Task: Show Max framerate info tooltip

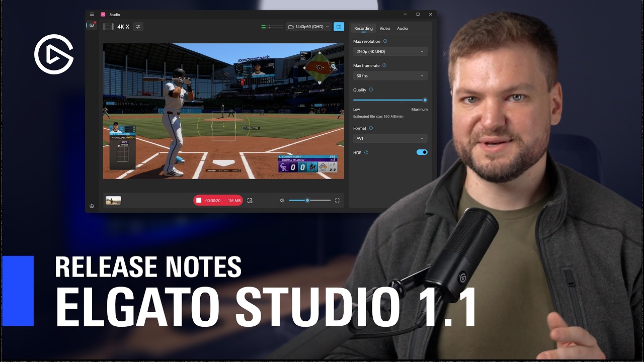Action: point(384,65)
